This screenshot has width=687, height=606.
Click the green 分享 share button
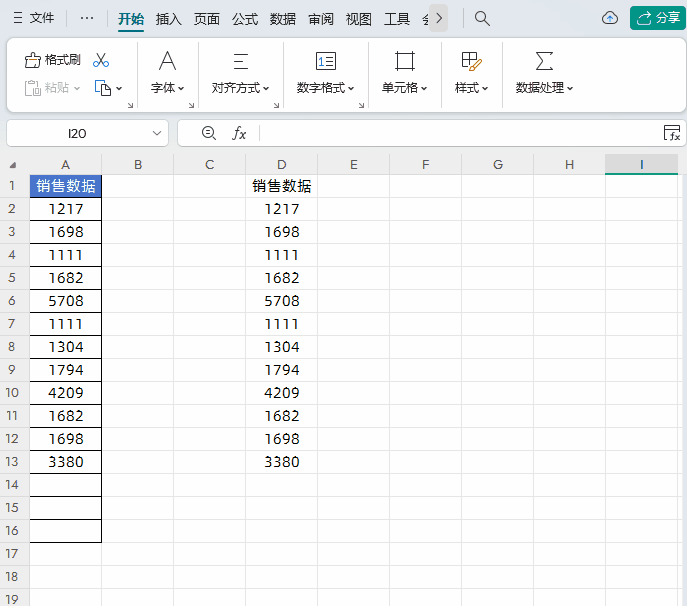click(658, 18)
